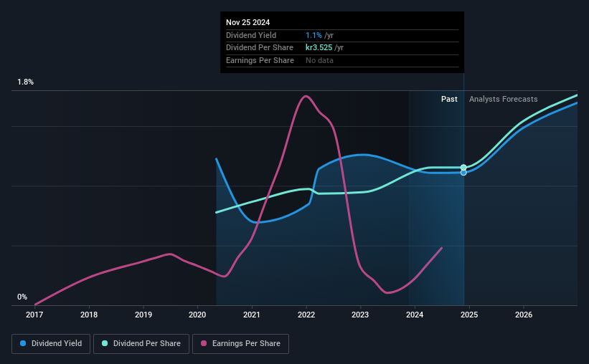Image resolution: width=589 pixels, height=364 pixels.
Task: Click the teal Dividend Per Share legend dot
Action: click(x=105, y=343)
